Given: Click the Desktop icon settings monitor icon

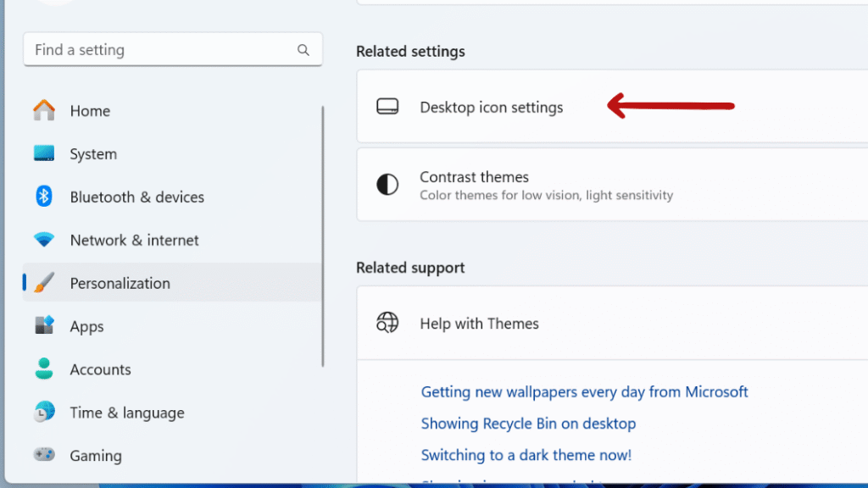Looking at the screenshot, I should point(387,106).
